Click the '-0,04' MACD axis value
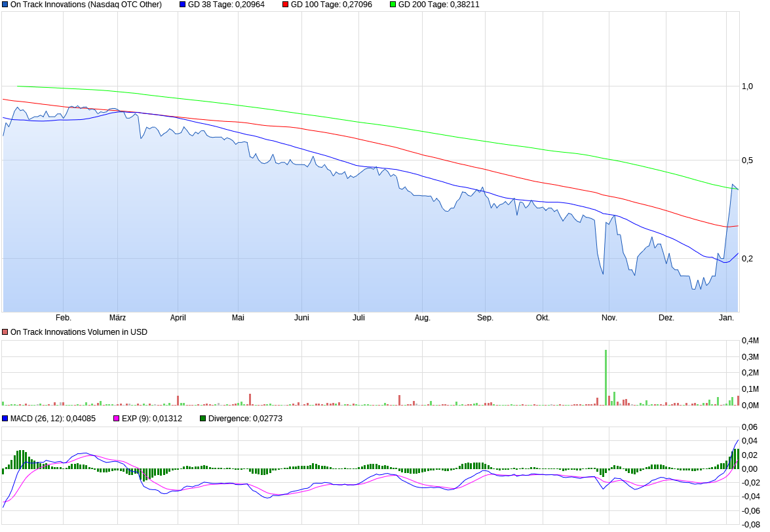This screenshot has height=532, width=770. [750, 497]
